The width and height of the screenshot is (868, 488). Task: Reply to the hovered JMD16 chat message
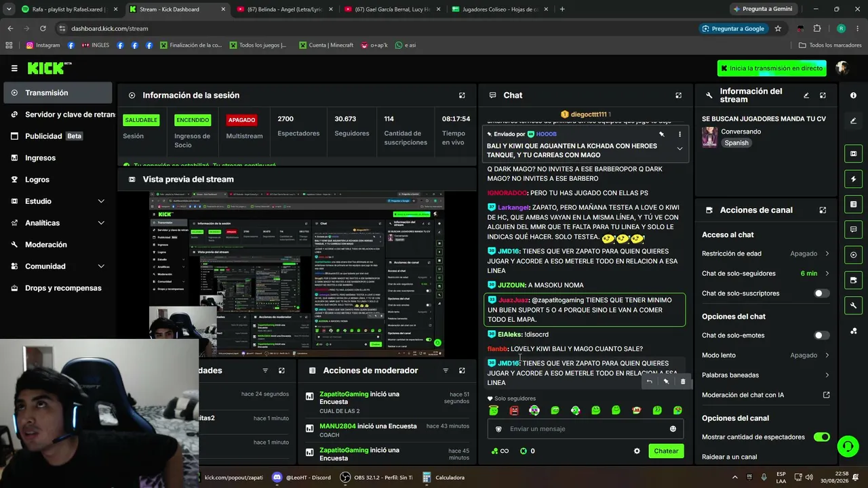coord(649,382)
